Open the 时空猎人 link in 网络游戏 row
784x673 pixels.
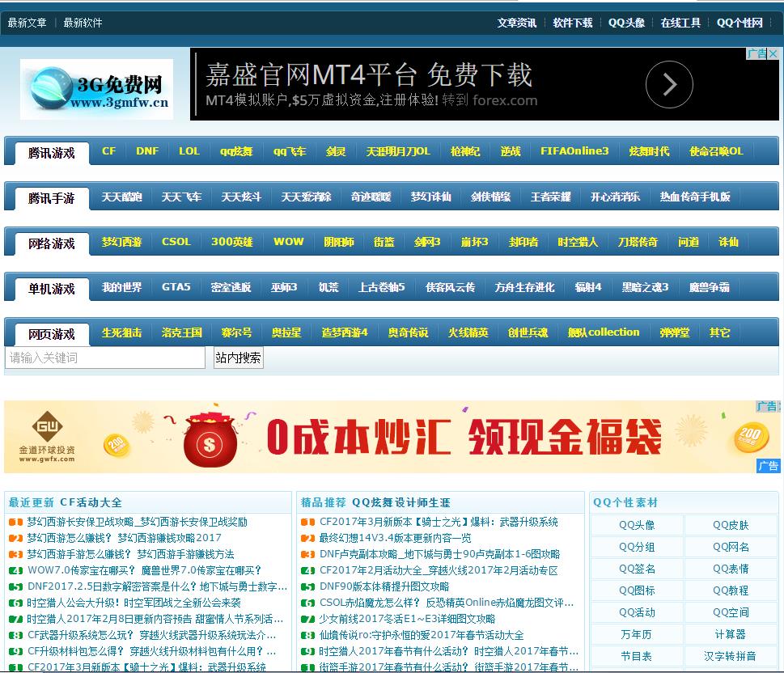point(578,242)
